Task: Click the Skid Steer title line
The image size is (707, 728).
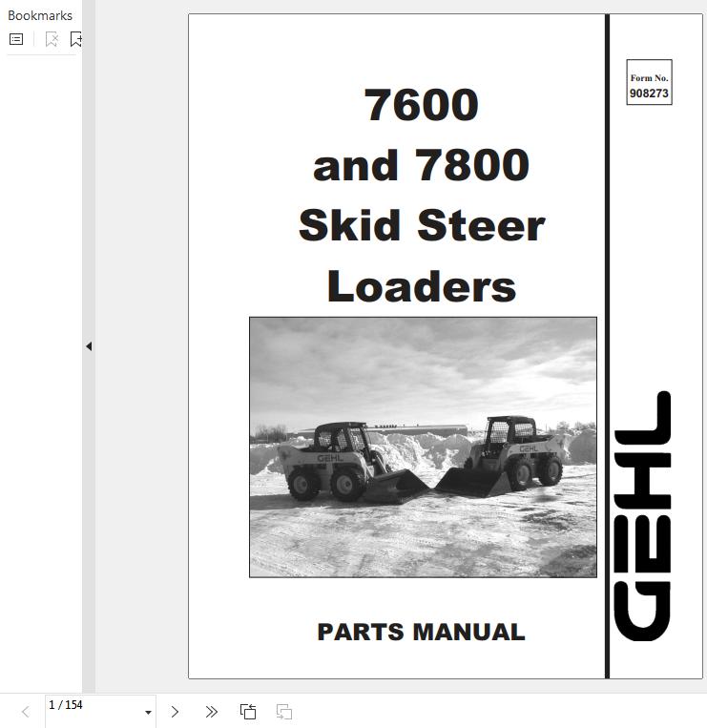Action: (x=422, y=225)
